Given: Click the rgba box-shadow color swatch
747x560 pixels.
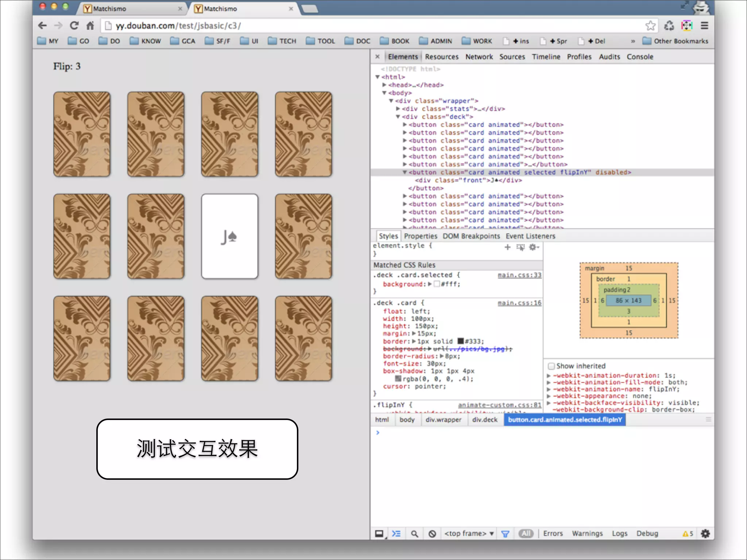Looking at the screenshot, I should tap(399, 379).
